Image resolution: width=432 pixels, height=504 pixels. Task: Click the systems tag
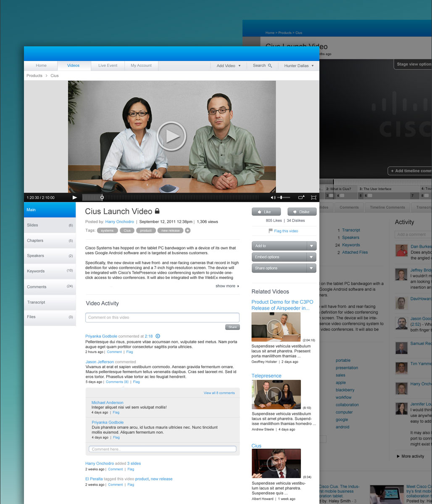click(x=107, y=231)
